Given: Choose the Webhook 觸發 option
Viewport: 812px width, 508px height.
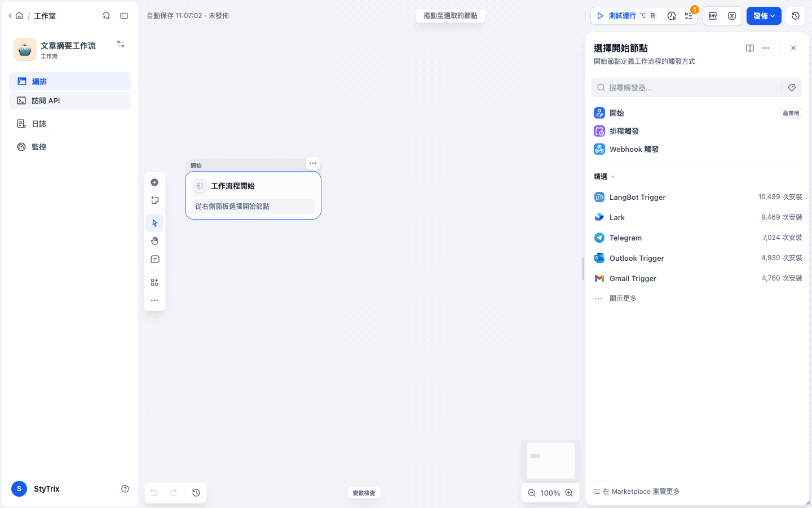Looking at the screenshot, I should tap(698, 149).
